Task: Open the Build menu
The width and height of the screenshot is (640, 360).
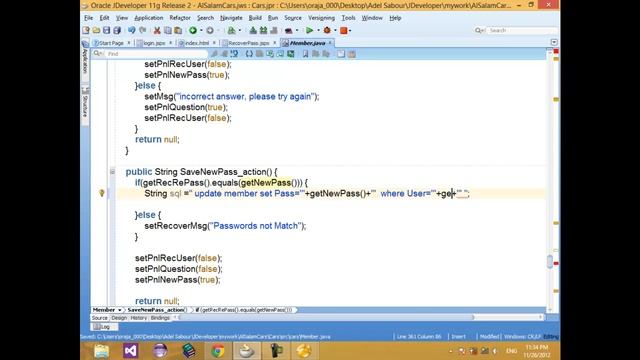Action: point(255,18)
